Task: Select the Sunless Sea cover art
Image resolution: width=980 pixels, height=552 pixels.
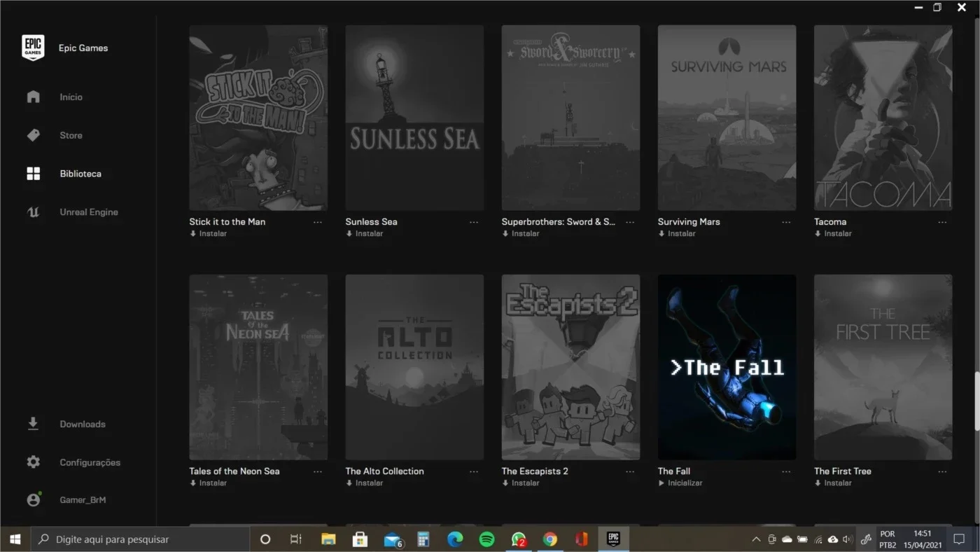Action: [414, 118]
